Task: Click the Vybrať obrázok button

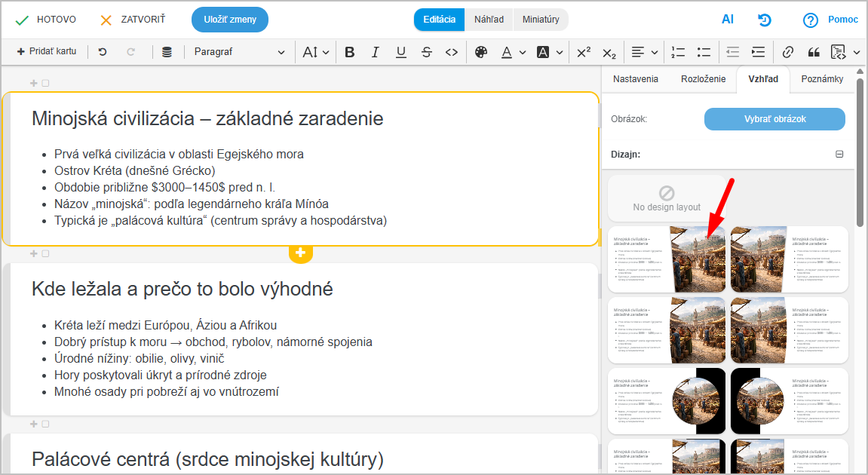Action: tap(774, 119)
